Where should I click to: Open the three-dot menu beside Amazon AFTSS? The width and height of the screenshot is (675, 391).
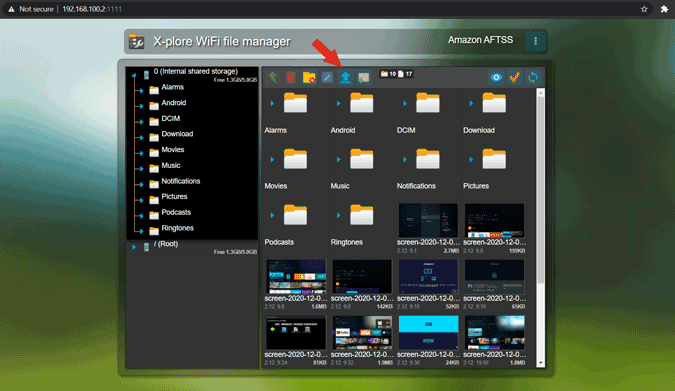pos(536,41)
